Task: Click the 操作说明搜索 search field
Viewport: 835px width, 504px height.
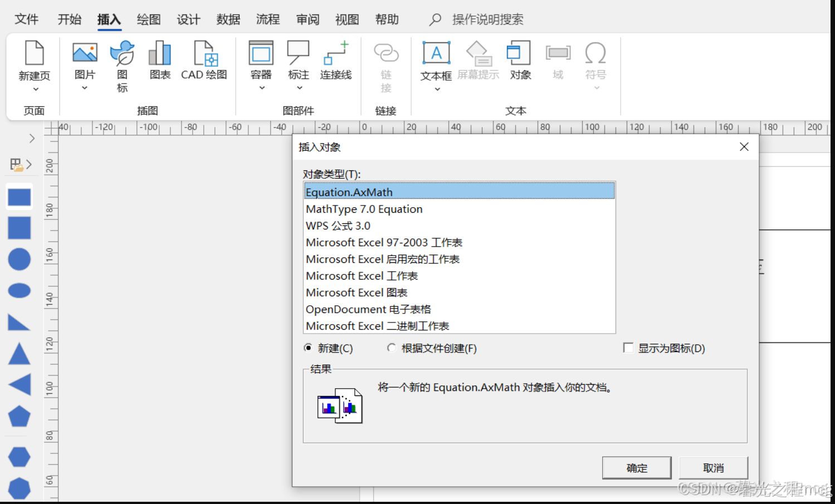Action: (x=487, y=19)
